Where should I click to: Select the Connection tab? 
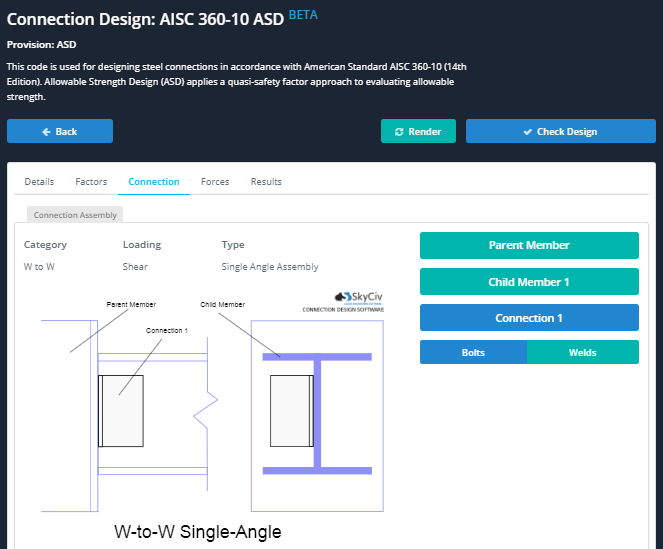(154, 182)
